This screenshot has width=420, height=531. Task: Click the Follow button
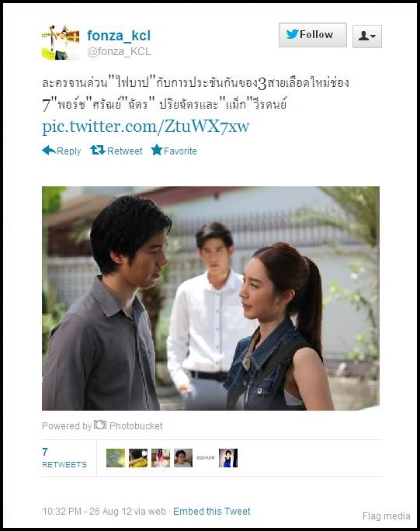point(313,35)
